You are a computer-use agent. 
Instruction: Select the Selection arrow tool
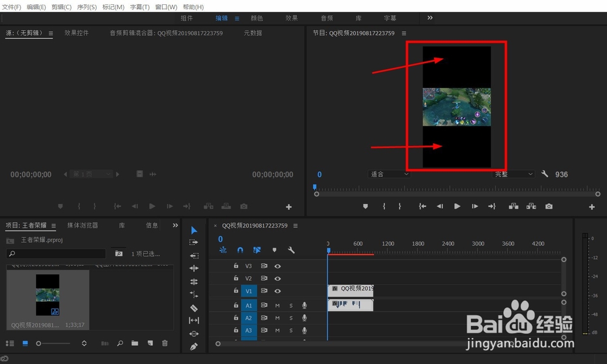[194, 231]
